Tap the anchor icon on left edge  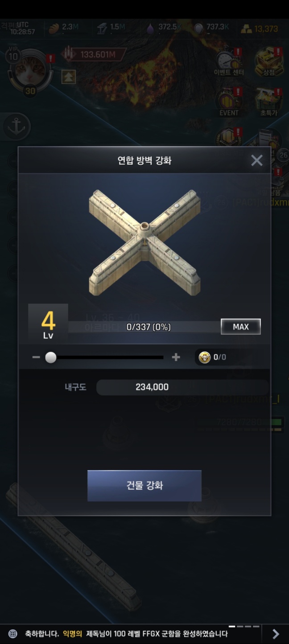coord(17,127)
